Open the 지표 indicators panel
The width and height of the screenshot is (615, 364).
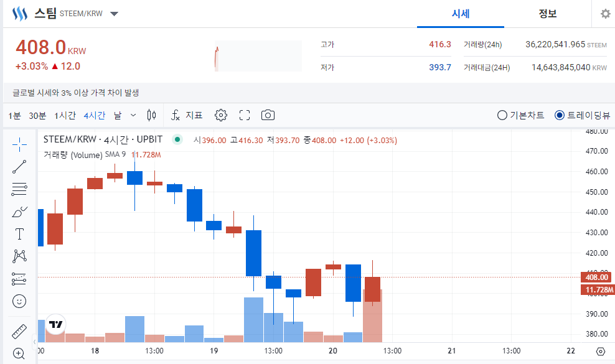[x=187, y=115]
